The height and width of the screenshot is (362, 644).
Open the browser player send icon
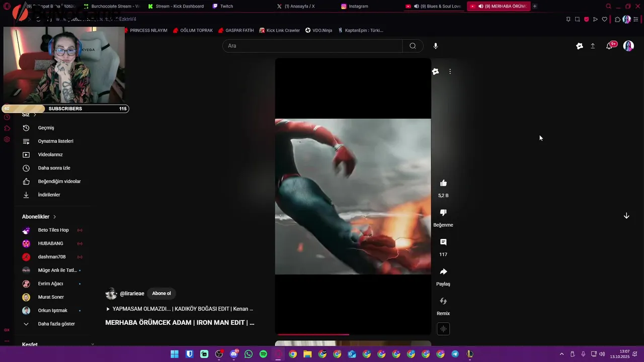pyautogui.click(x=595, y=20)
